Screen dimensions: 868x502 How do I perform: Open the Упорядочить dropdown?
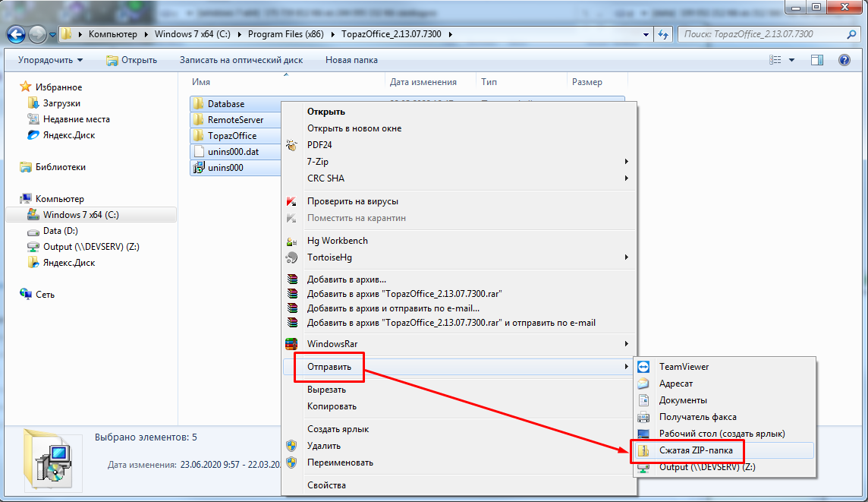[x=50, y=60]
